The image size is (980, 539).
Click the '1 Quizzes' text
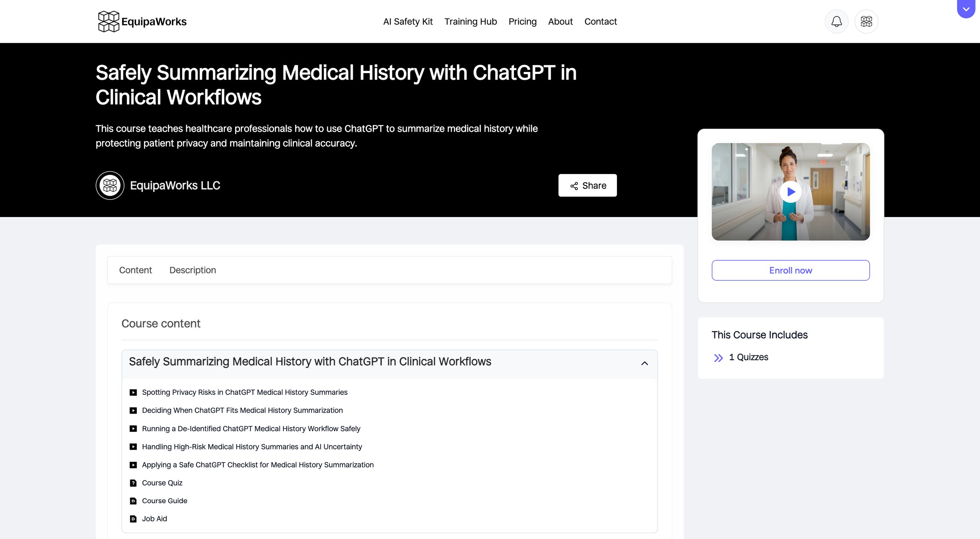point(748,357)
